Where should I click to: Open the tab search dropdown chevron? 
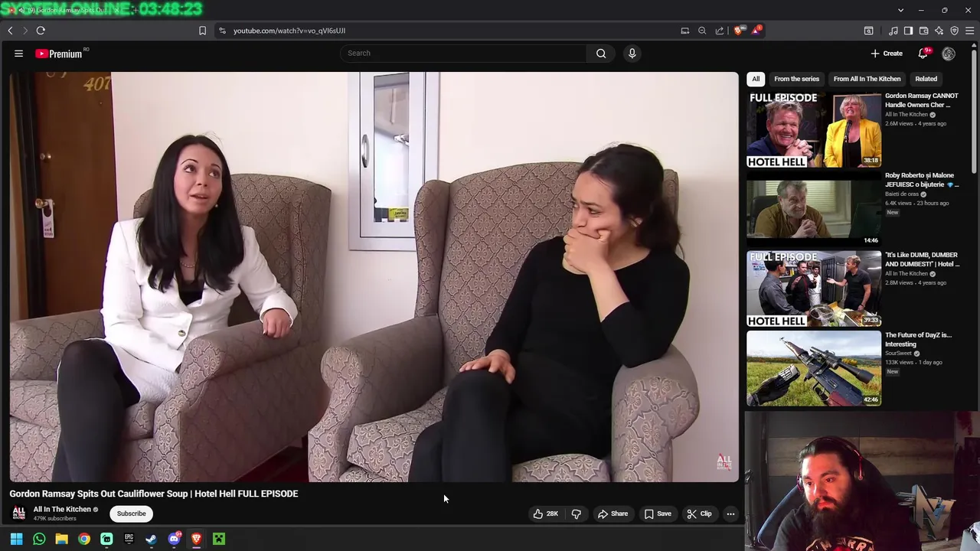coord(900,10)
